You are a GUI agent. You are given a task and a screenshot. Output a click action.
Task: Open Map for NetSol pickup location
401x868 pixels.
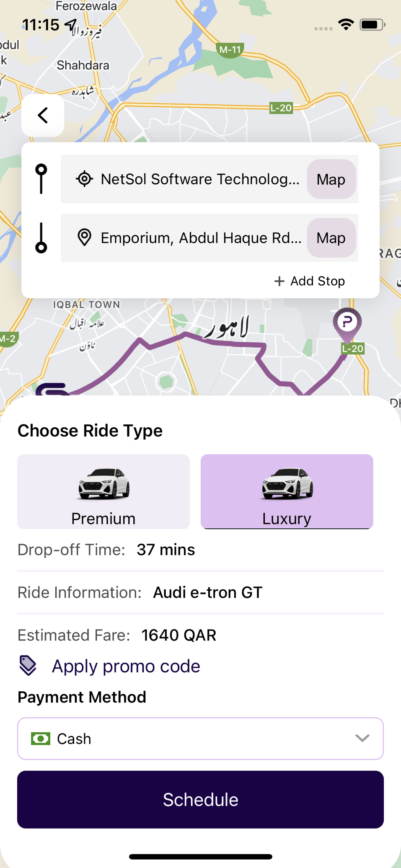(331, 179)
